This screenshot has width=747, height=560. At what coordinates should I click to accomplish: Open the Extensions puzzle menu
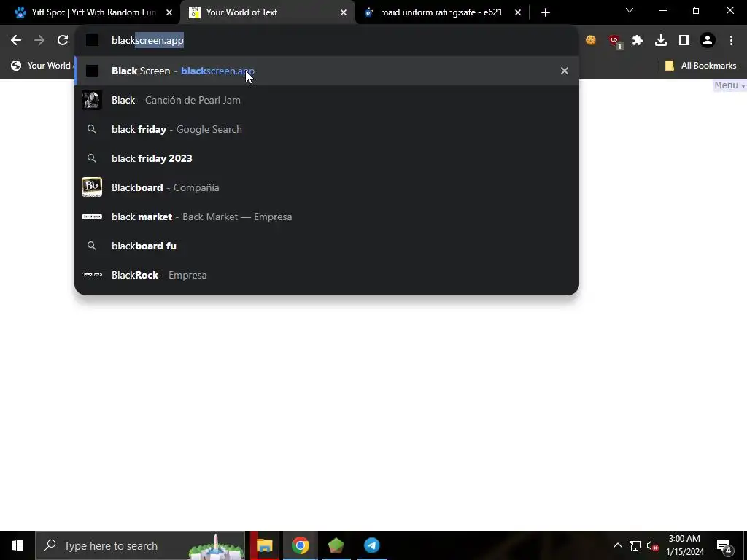[638, 41]
